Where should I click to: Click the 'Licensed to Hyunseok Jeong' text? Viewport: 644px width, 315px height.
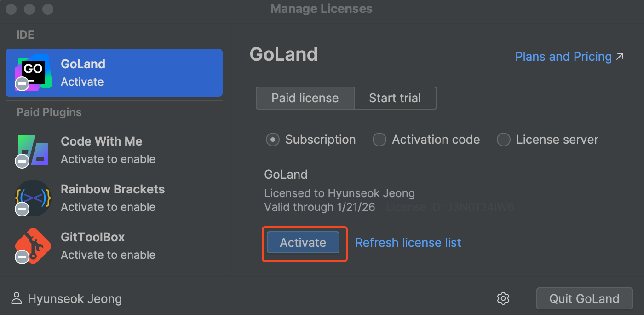click(339, 193)
